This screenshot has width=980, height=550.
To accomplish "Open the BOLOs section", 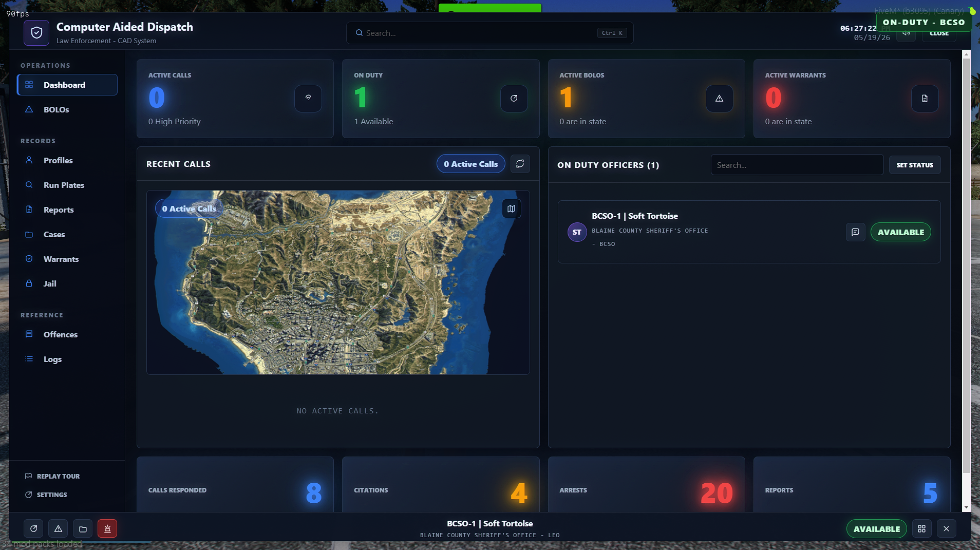I will tap(67, 109).
